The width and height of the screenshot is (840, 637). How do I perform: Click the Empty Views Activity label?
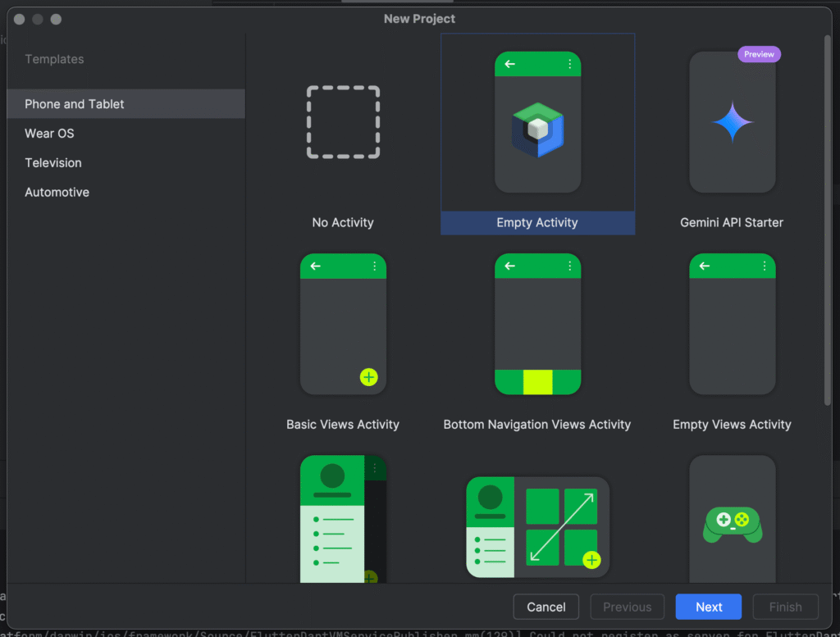[732, 425]
